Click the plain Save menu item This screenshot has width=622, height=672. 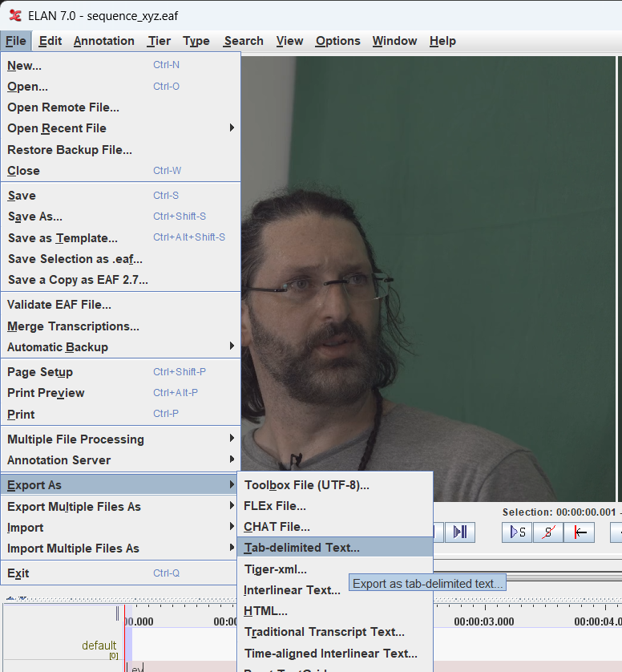(120, 196)
